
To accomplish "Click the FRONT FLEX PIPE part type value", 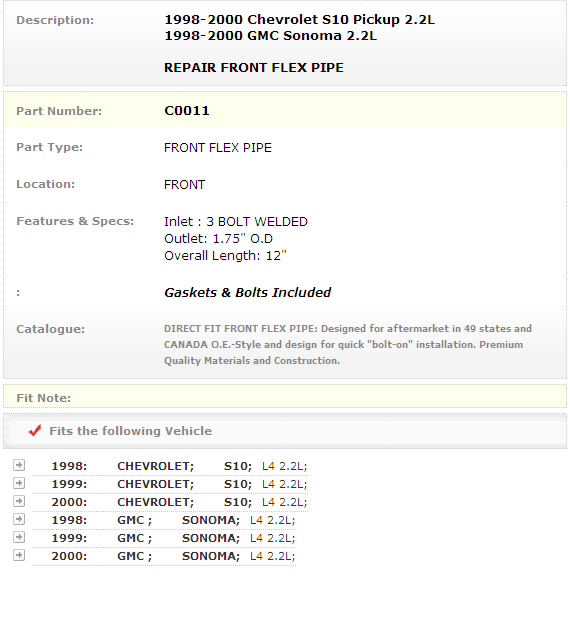I will [218, 148].
